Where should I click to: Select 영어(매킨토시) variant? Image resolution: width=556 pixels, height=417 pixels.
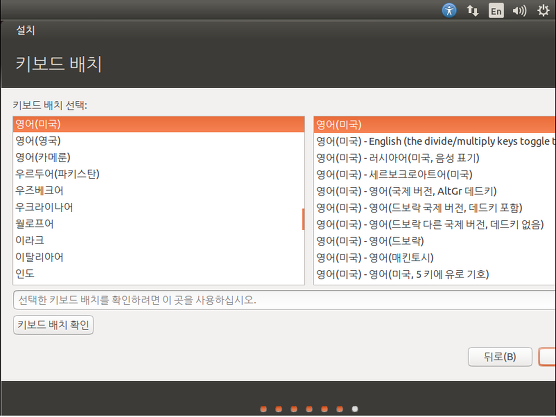[435, 258]
